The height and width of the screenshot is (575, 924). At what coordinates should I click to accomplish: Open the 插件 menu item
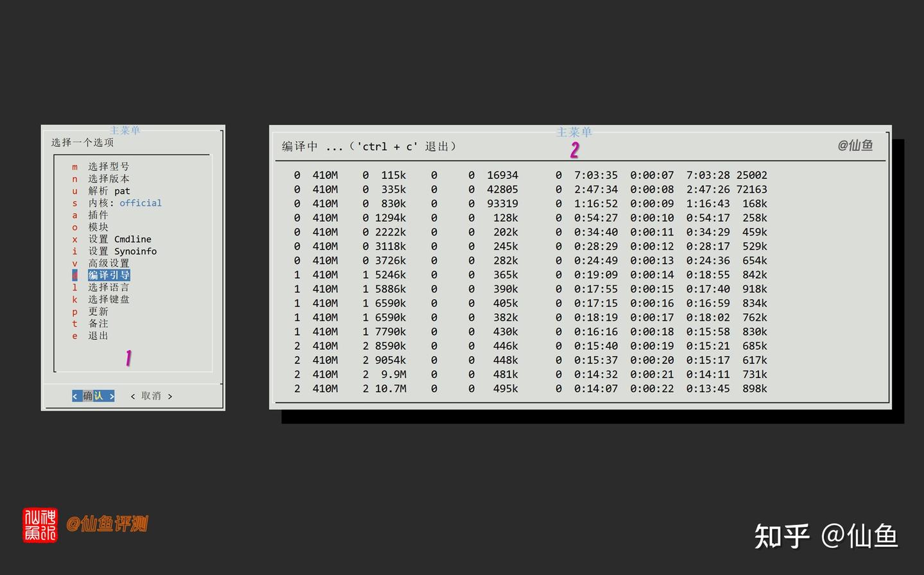coord(90,215)
